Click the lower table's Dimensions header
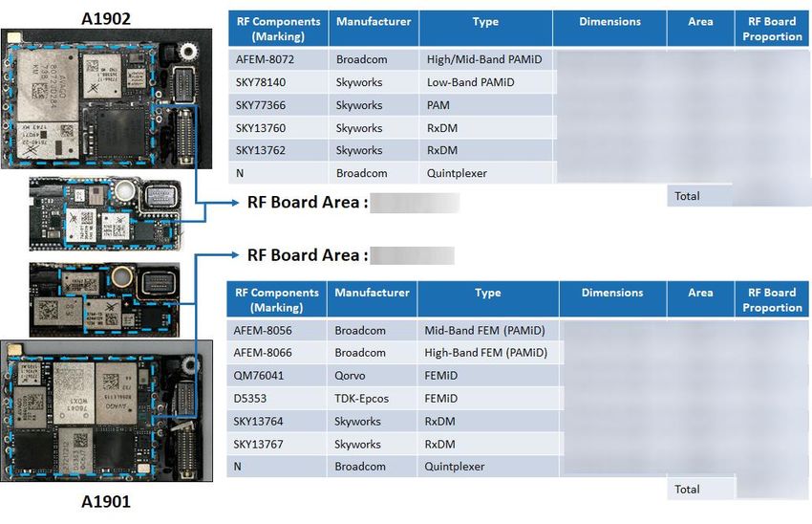This screenshot has height=524, width=812. (612, 299)
